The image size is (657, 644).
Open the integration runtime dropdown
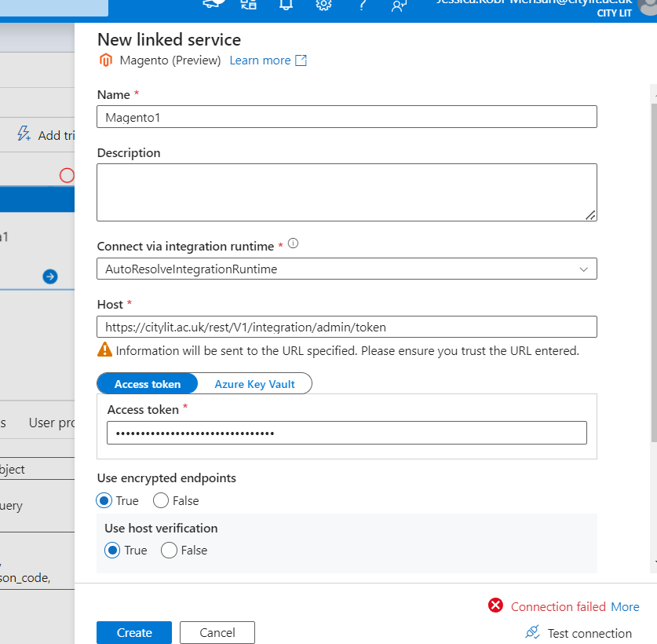(584, 269)
